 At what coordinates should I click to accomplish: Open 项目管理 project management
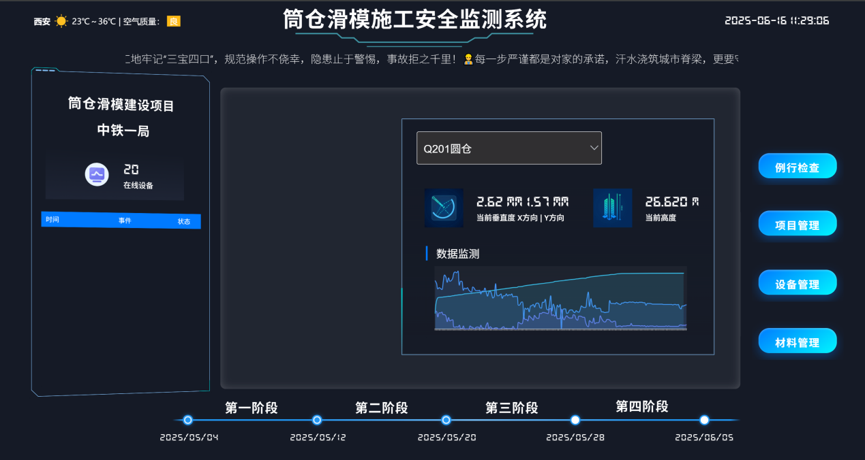[x=797, y=225]
